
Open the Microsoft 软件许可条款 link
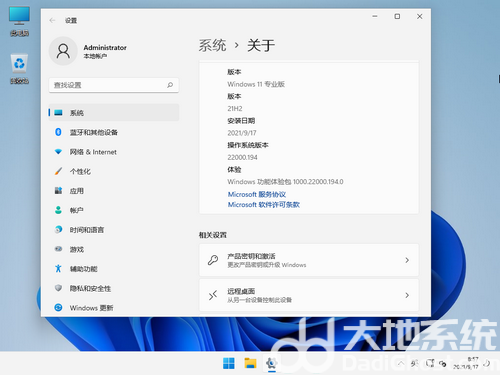coord(264,205)
